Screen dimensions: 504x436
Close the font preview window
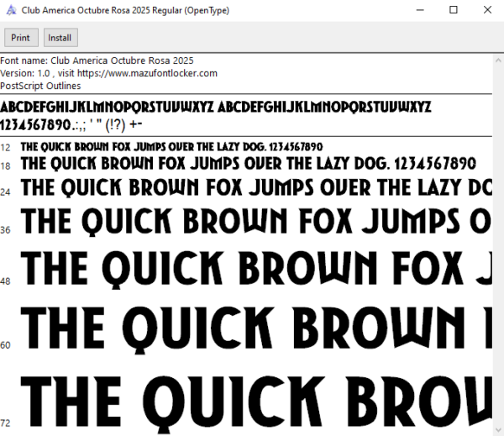487,10
